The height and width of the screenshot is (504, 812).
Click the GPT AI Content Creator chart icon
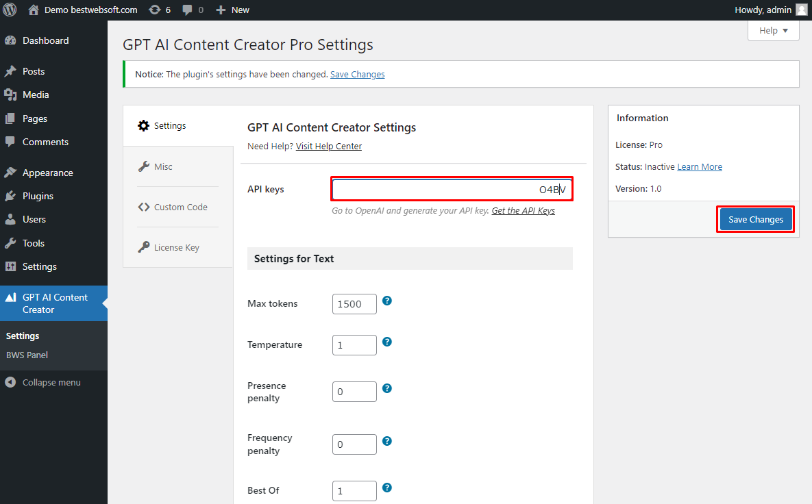pos(10,297)
